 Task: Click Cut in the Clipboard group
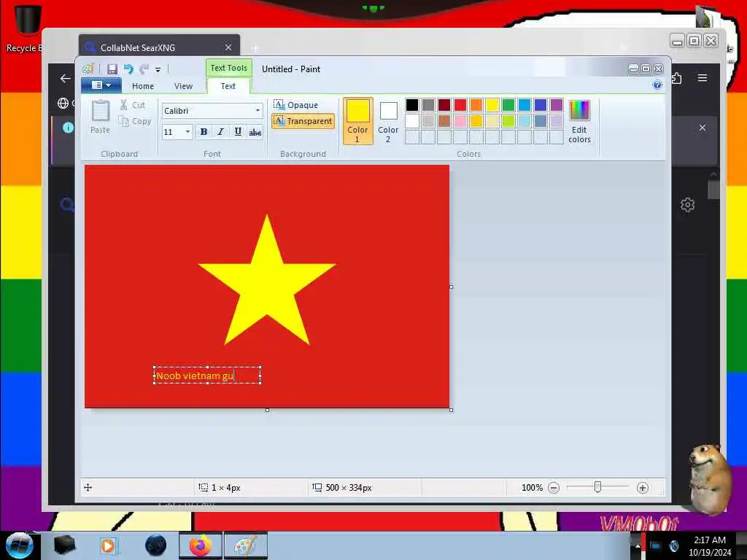pyautogui.click(x=133, y=105)
